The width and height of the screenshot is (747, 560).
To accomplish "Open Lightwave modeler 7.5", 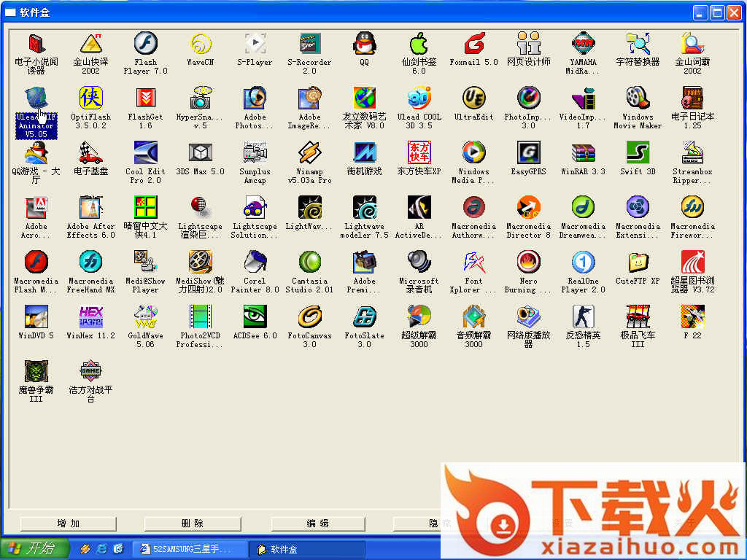I will pos(364,208).
